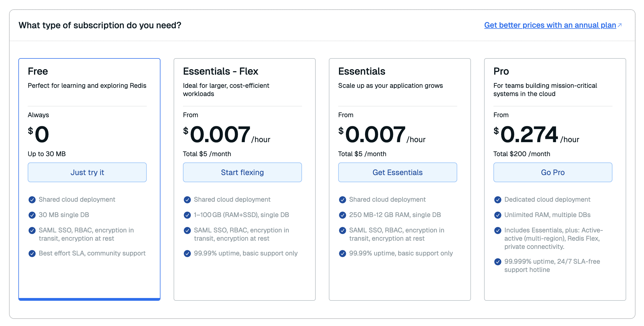This screenshot has height=326, width=644.
Task: Open the annual plan pricing link
Action: coord(550,25)
